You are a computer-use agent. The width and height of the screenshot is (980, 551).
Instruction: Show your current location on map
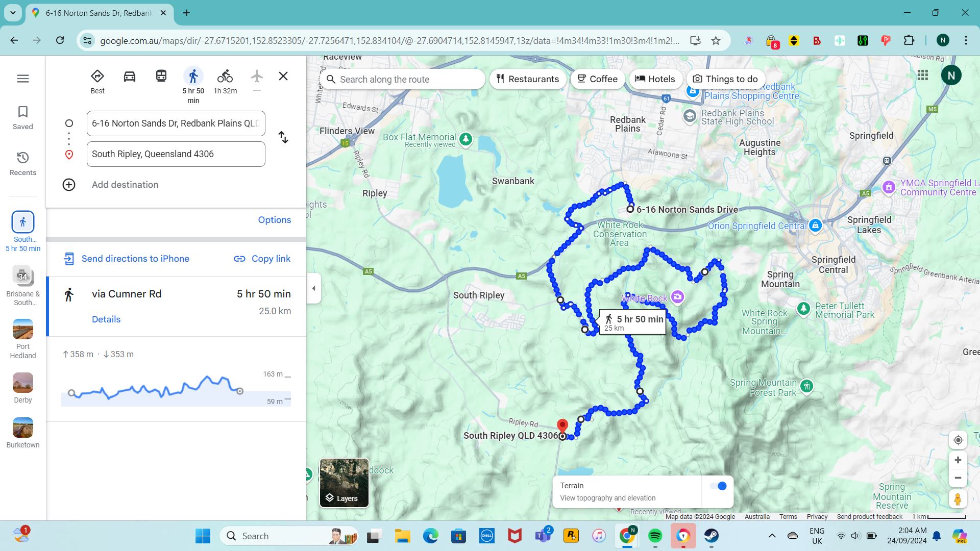coord(958,440)
